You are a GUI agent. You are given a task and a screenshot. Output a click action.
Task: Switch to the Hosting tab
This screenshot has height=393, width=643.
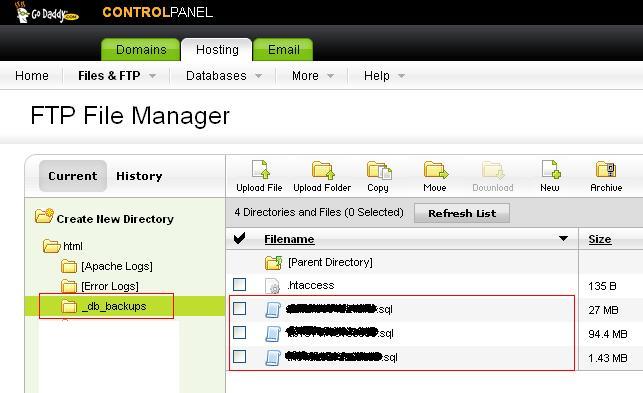point(217,50)
